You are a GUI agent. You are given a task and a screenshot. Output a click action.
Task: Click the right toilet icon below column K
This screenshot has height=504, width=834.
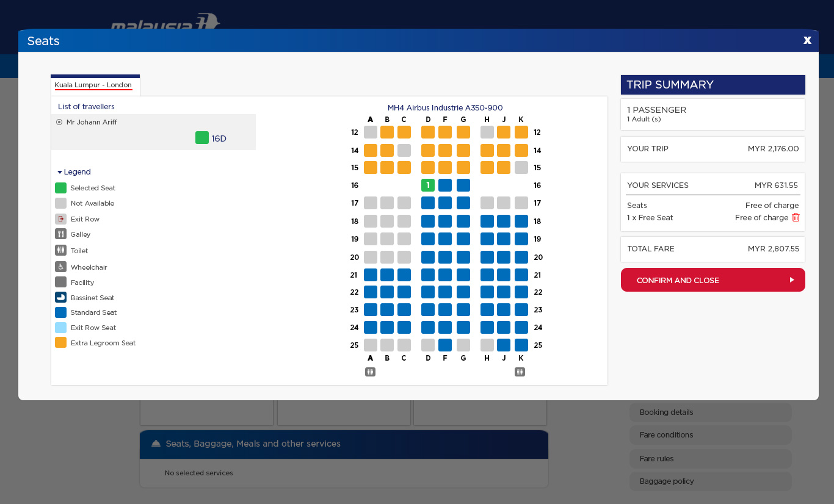(x=520, y=372)
